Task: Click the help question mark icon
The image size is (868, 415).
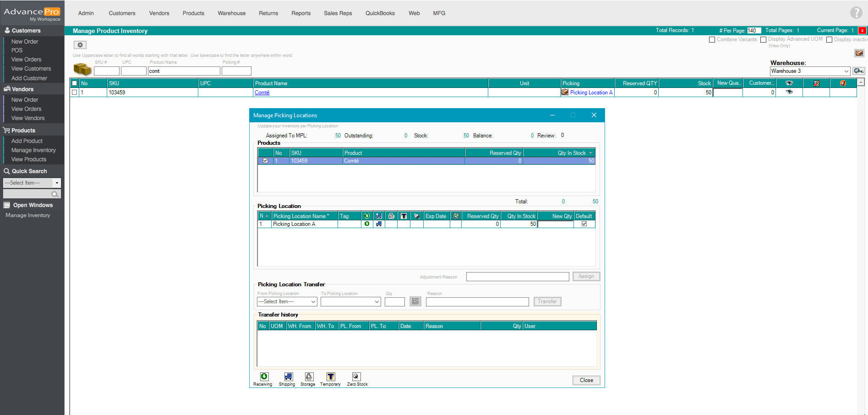Action: tap(856, 13)
